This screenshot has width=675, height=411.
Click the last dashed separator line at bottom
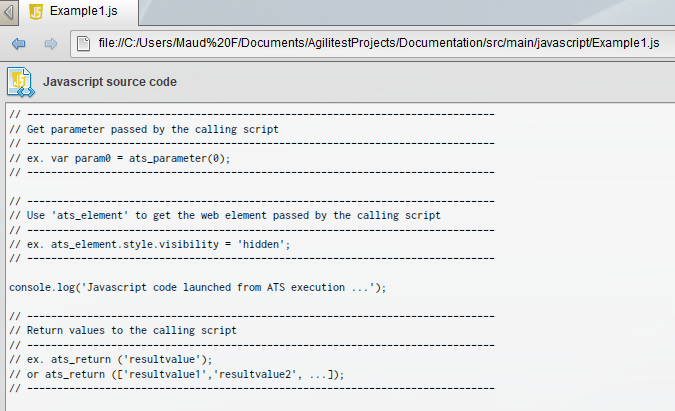pos(252,388)
